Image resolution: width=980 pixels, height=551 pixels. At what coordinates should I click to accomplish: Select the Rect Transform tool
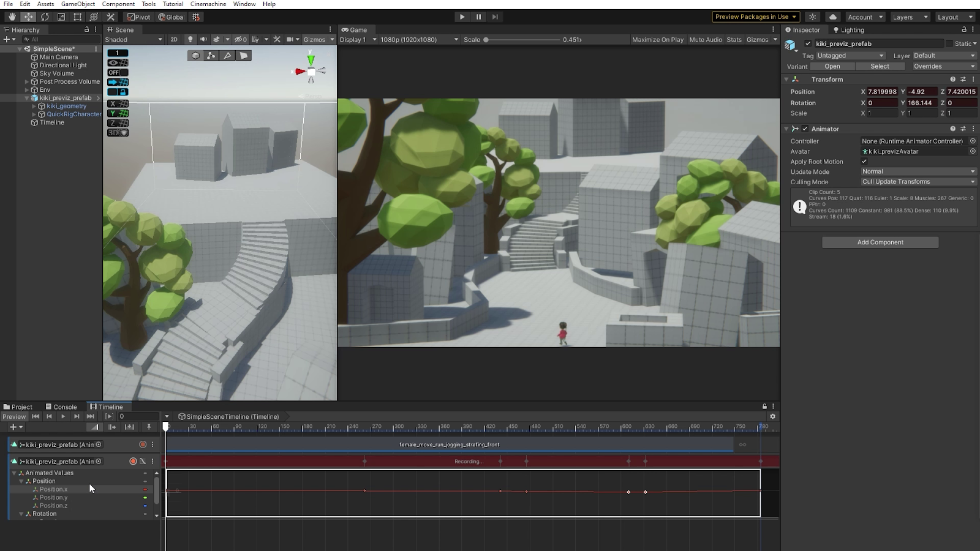click(78, 17)
